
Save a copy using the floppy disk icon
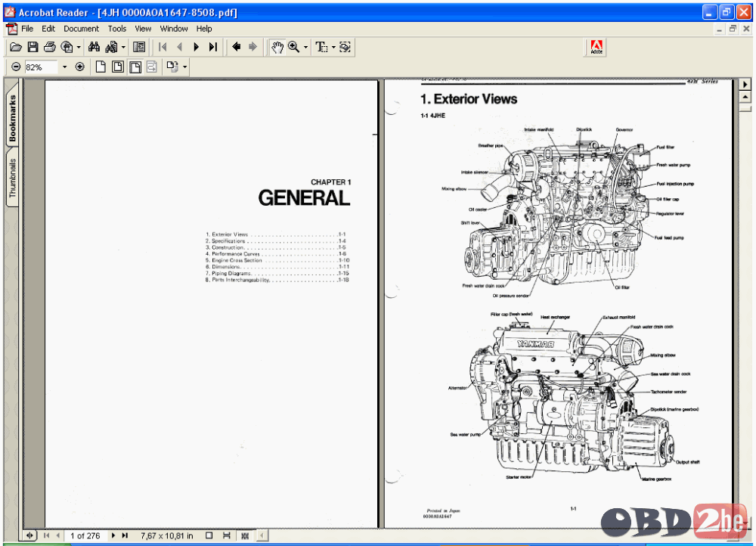(33, 47)
